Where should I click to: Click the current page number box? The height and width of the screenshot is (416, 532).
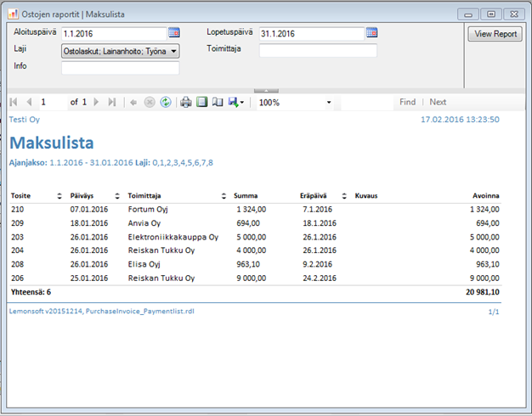click(54, 102)
